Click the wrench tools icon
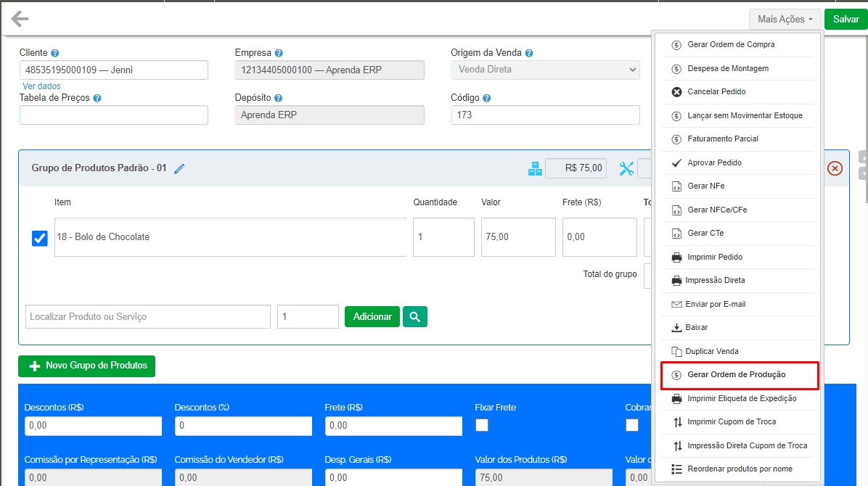 click(626, 168)
